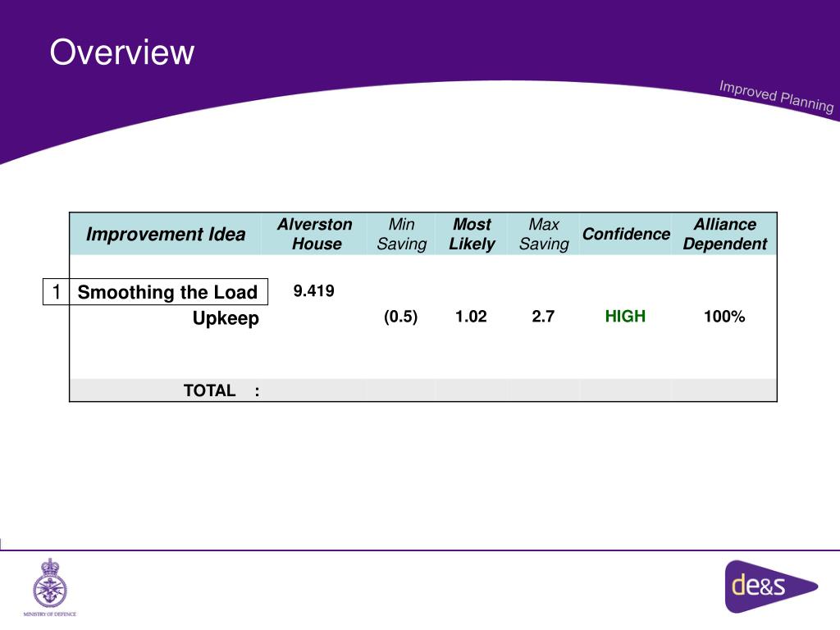Click the Ministry of Defence crest logo
Image resolution: width=840 pixels, height=630 pixels.
pos(50,587)
